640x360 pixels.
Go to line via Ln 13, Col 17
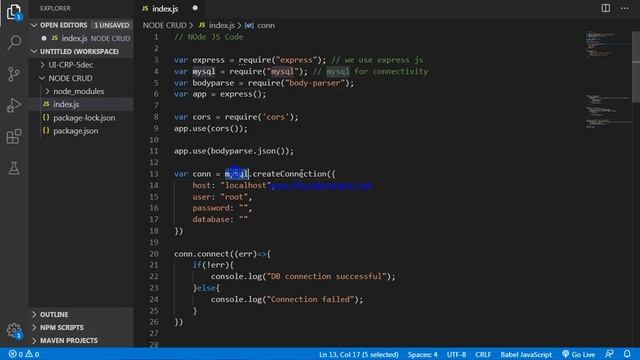[x=359, y=354]
